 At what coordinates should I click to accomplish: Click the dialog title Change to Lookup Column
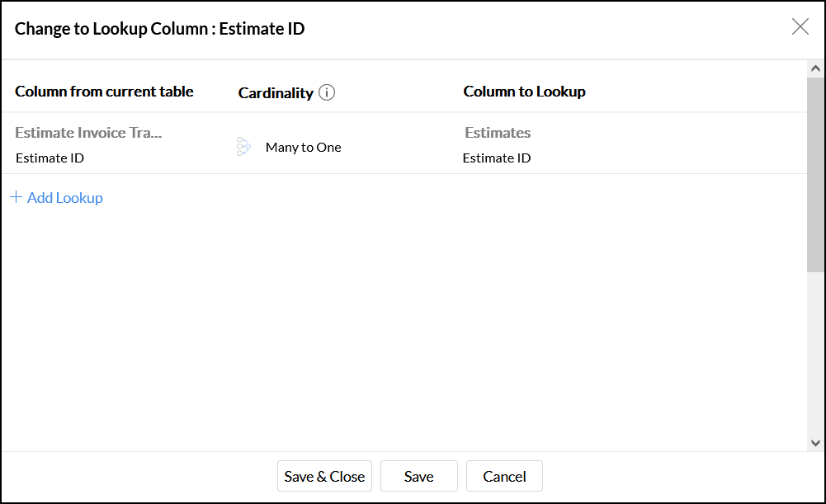coord(160,29)
